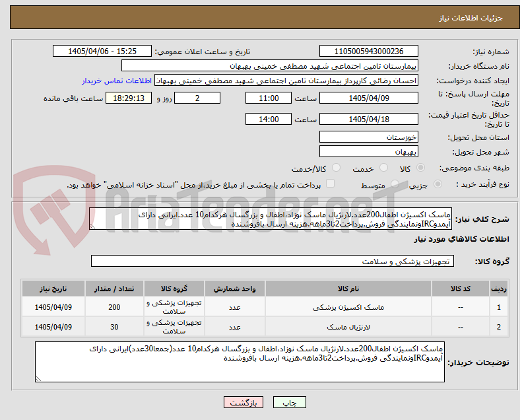This screenshot has width=520, height=420.
Task: Click the نام کالا column header
Action: (348, 289)
